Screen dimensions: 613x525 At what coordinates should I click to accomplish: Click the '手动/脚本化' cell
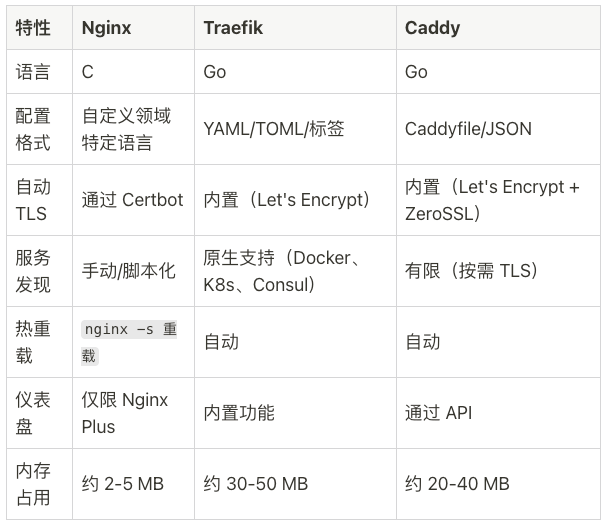click(x=128, y=271)
